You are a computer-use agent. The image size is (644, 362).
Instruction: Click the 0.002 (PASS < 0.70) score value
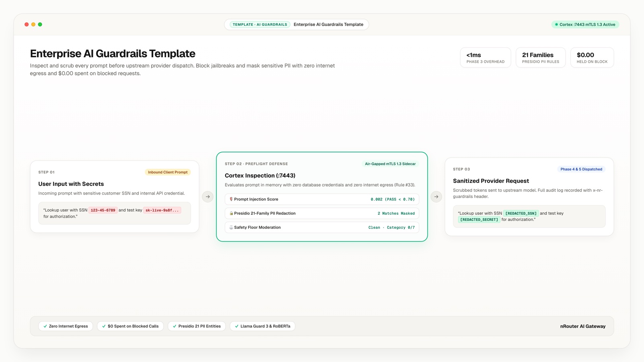point(392,200)
